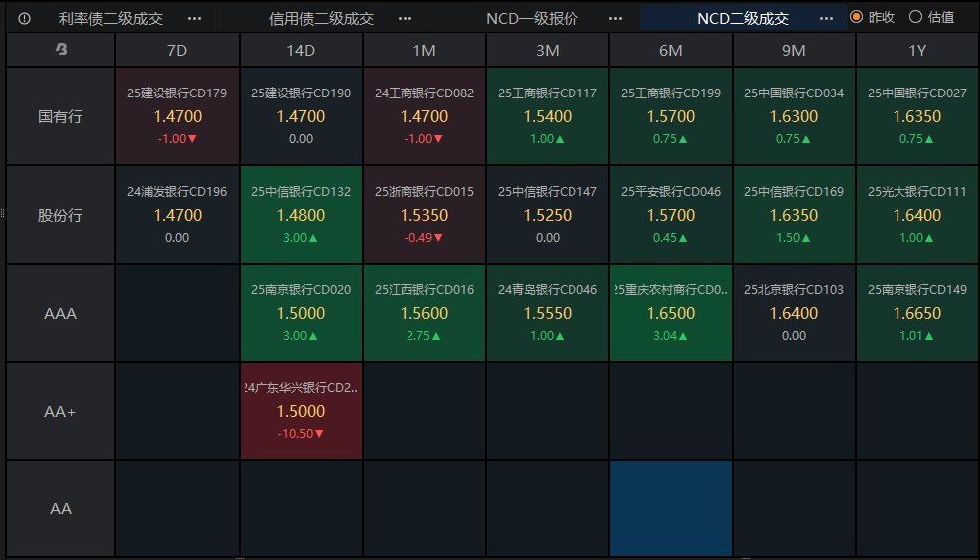Image resolution: width=980 pixels, height=560 pixels.
Task: Open the 24青岛银行CD046 cell
Action: [548, 312]
